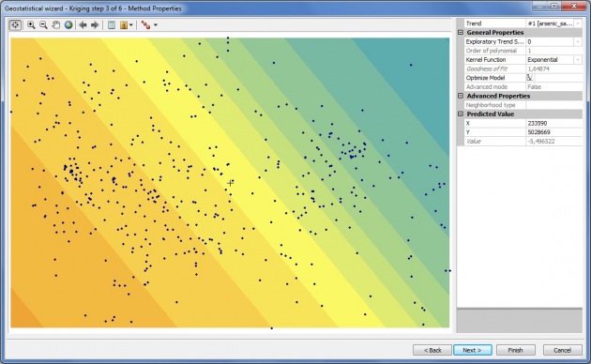591x364 pixels.
Task: Click the Finish button
Action: tap(515, 350)
